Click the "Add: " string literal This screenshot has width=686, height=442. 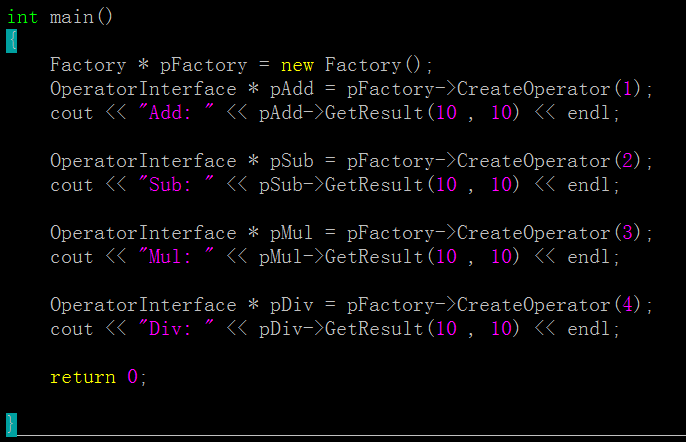click(x=177, y=113)
